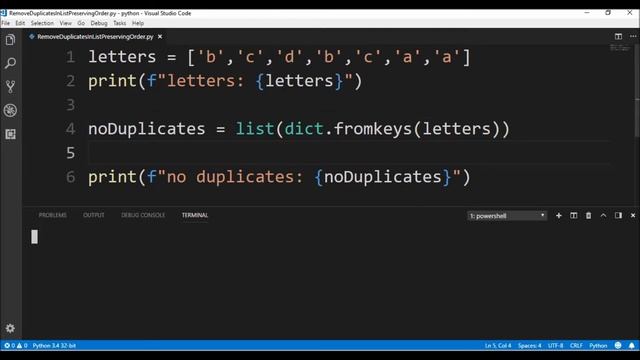640x360 pixels.
Task: Click print on line 2
Action: click(113, 81)
